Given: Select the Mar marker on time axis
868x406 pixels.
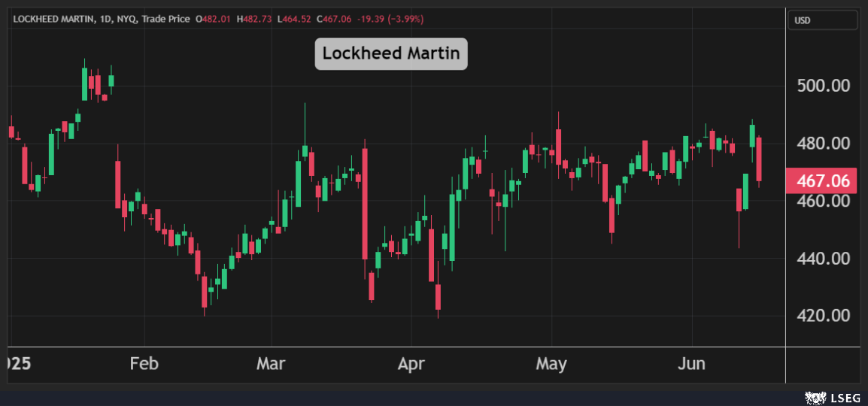Looking at the screenshot, I should (271, 364).
